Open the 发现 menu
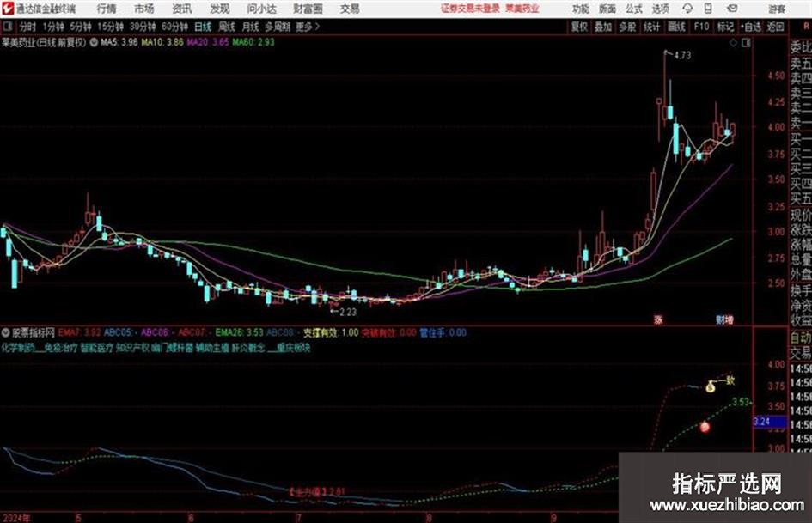812x523 pixels. (x=220, y=9)
